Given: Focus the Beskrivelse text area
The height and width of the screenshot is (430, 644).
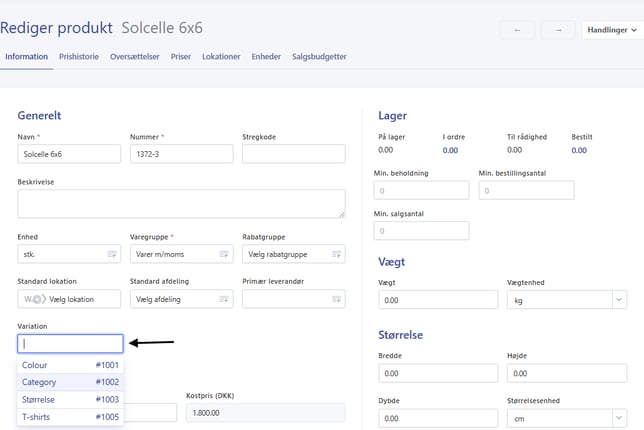Looking at the screenshot, I should pyautogui.click(x=181, y=204).
